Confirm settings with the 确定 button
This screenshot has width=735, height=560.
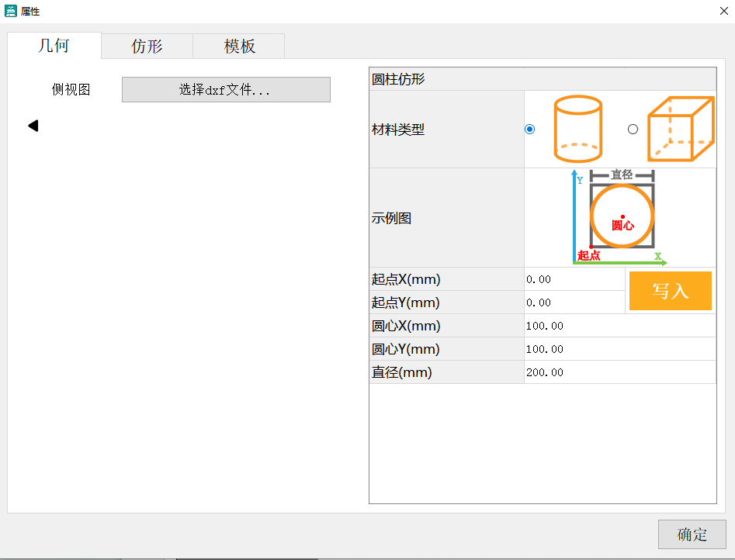pyautogui.click(x=691, y=534)
